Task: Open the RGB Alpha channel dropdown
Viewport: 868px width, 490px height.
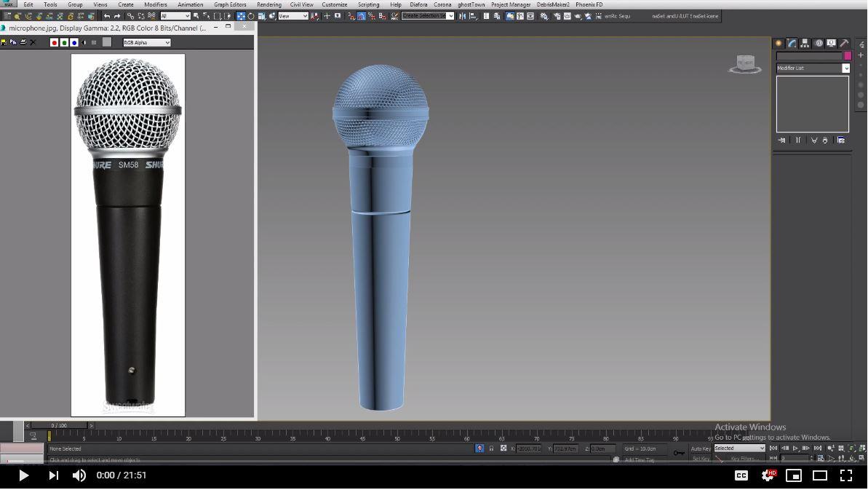Action: [147, 42]
